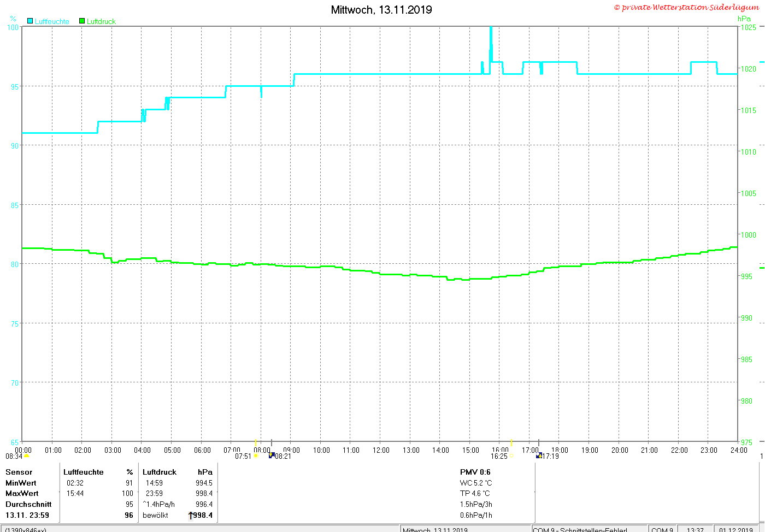The height and width of the screenshot is (532, 765).
Task: Click the yellow day-length icon near 08:34
Action: pyautogui.click(x=27, y=456)
